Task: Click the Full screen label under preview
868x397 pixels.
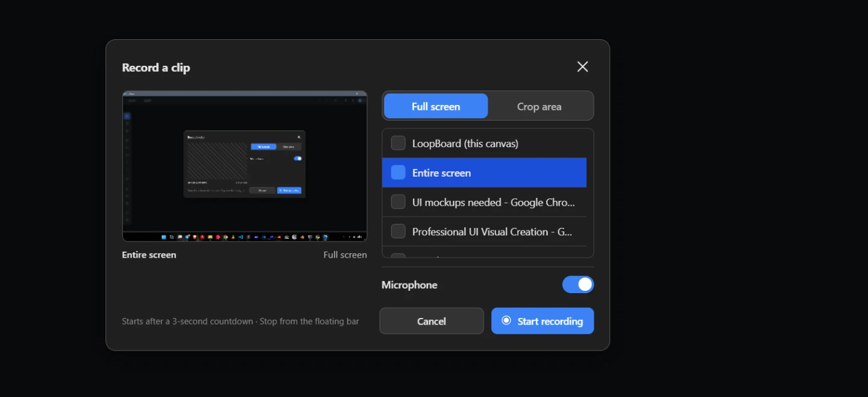Action: [x=345, y=255]
